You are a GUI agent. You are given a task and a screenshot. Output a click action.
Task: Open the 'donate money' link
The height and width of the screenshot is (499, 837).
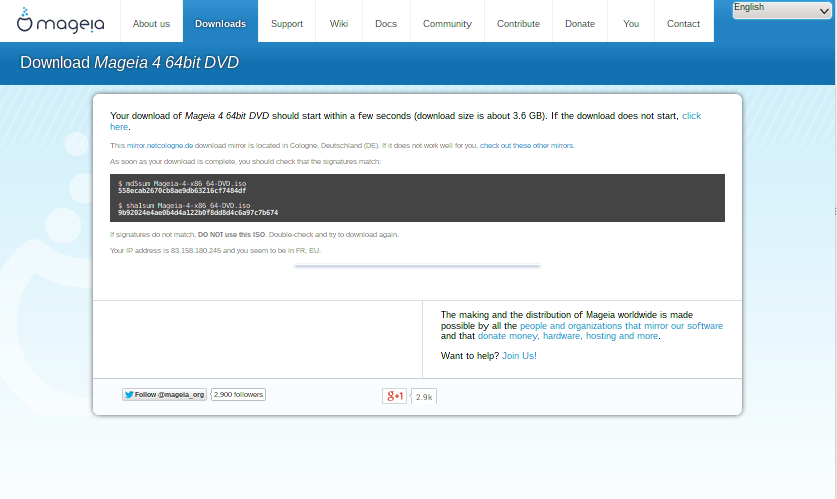(508, 336)
